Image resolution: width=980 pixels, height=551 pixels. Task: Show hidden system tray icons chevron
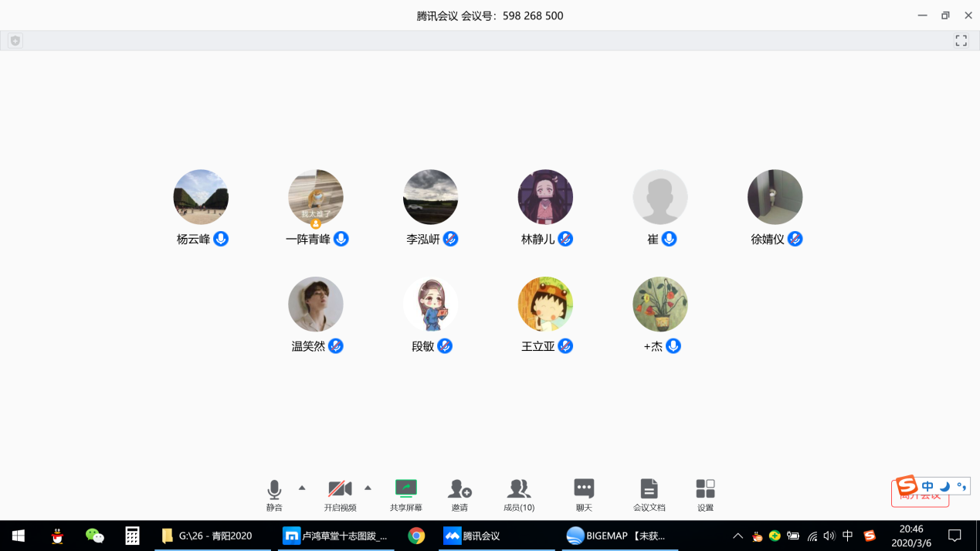pyautogui.click(x=738, y=536)
